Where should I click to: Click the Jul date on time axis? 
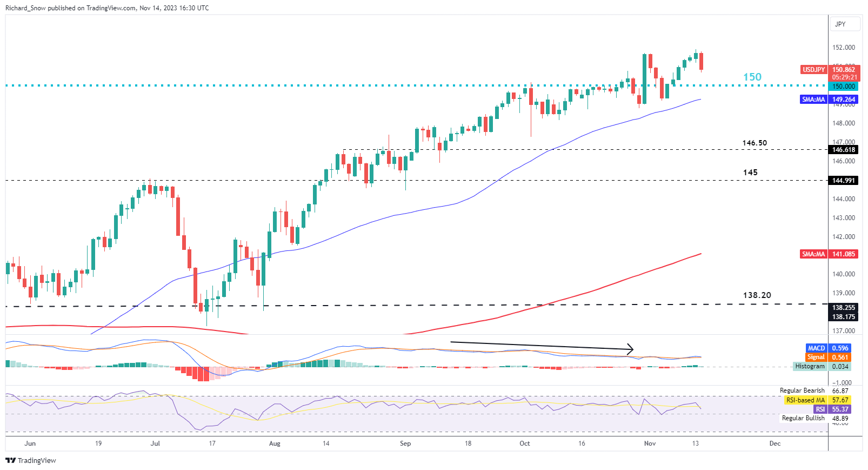click(155, 443)
